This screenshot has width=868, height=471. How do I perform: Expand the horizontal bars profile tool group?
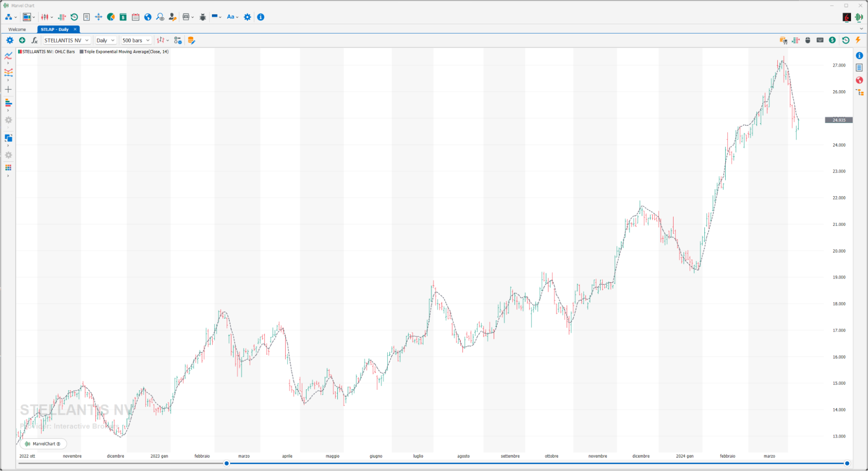click(x=8, y=110)
